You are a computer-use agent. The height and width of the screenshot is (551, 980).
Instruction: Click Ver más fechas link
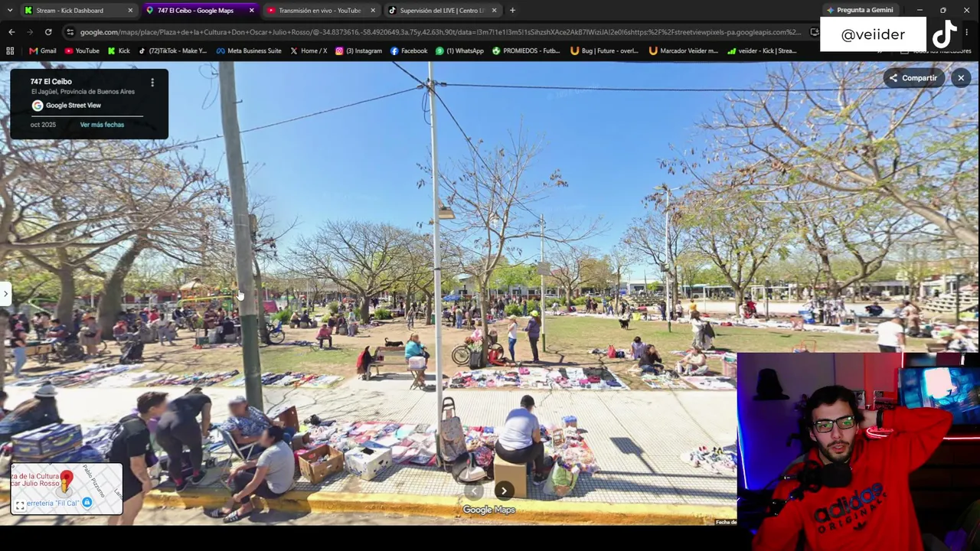point(102,125)
